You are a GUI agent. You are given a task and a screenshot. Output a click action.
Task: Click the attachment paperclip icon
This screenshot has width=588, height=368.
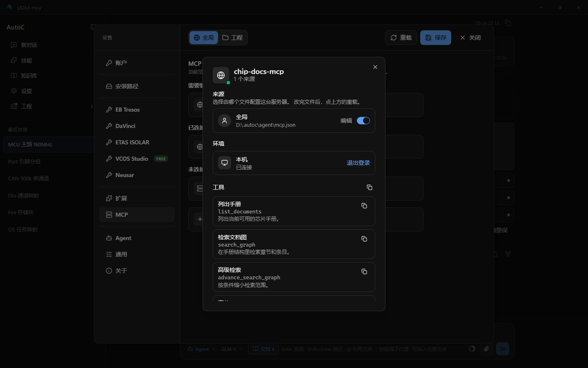486,349
